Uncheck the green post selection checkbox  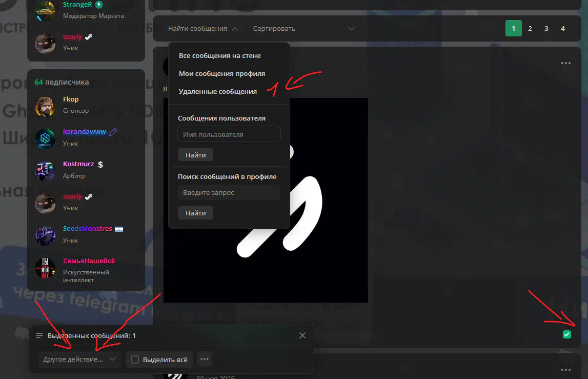(566, 335)
